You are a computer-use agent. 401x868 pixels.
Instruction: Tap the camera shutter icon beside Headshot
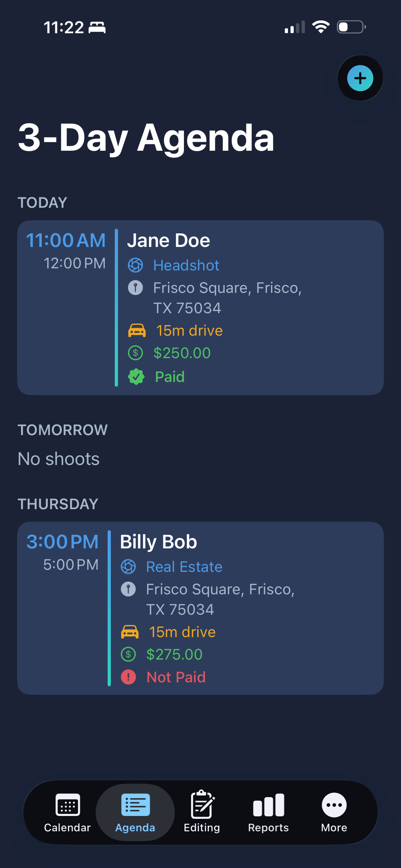coord(135,265)
